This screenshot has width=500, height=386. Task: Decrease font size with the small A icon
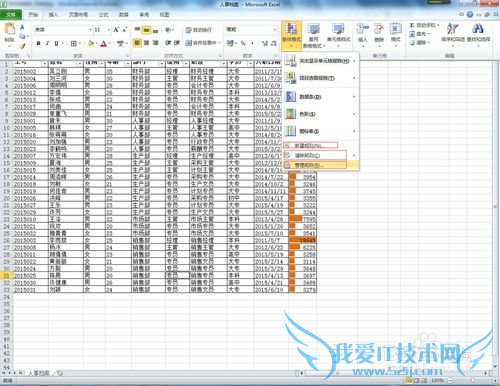(x=124, y=30)
